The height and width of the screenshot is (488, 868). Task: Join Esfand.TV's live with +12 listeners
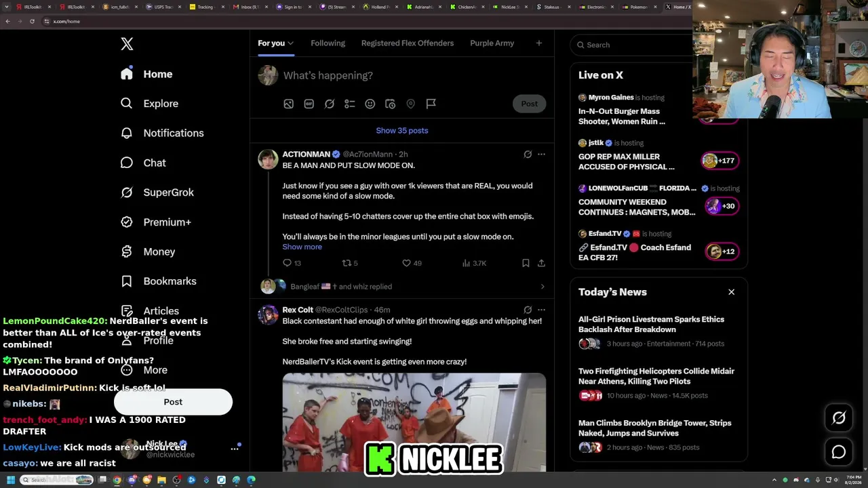tap(722, 251)
